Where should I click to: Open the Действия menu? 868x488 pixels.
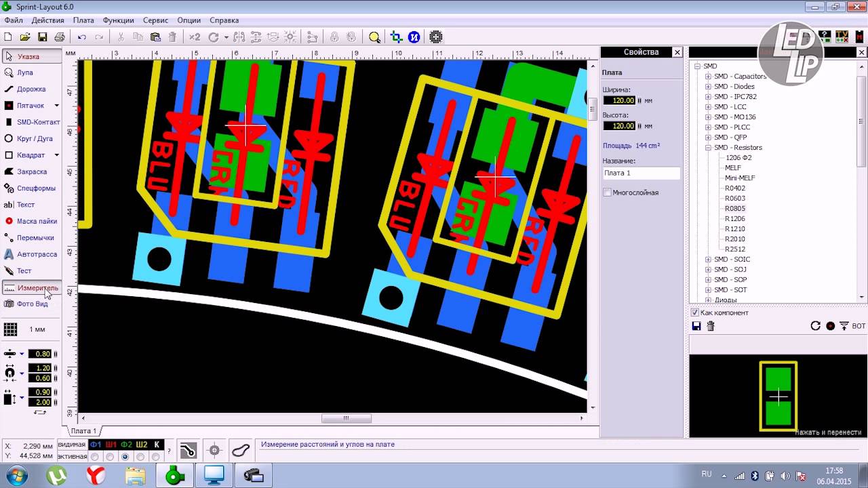[47, 20]
